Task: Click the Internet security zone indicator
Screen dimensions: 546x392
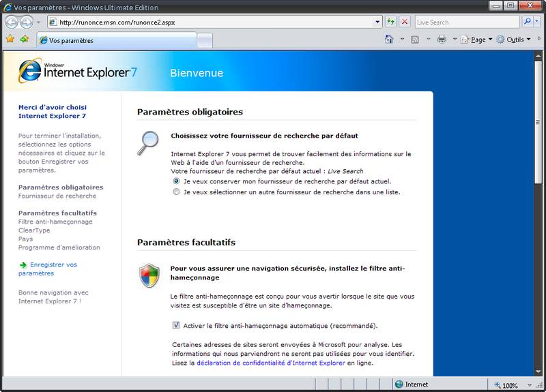Action: 412,385
